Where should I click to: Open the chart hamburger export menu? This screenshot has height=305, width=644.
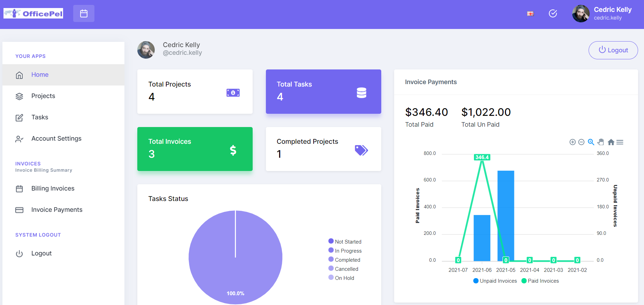pyautogui.click(x=620, y=142)
